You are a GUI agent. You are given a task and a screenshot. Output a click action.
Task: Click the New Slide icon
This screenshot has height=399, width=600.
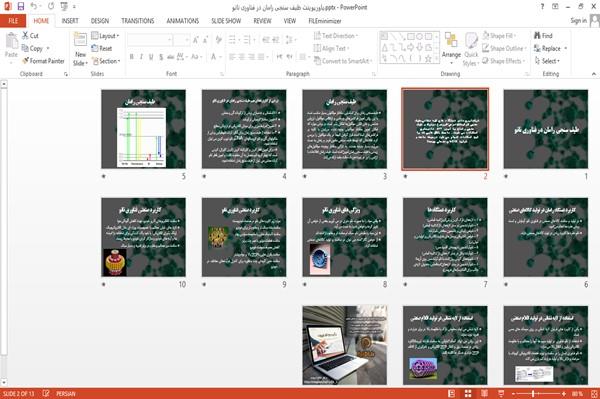click(80, 39)
